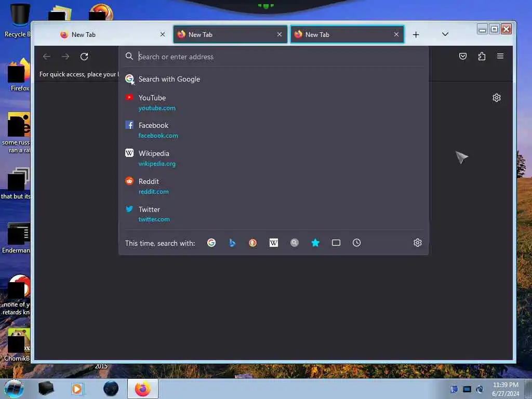Screen dimensions: 532x399
Task: Open the Firefox desktop shortcut
Action: coord(19,75)
